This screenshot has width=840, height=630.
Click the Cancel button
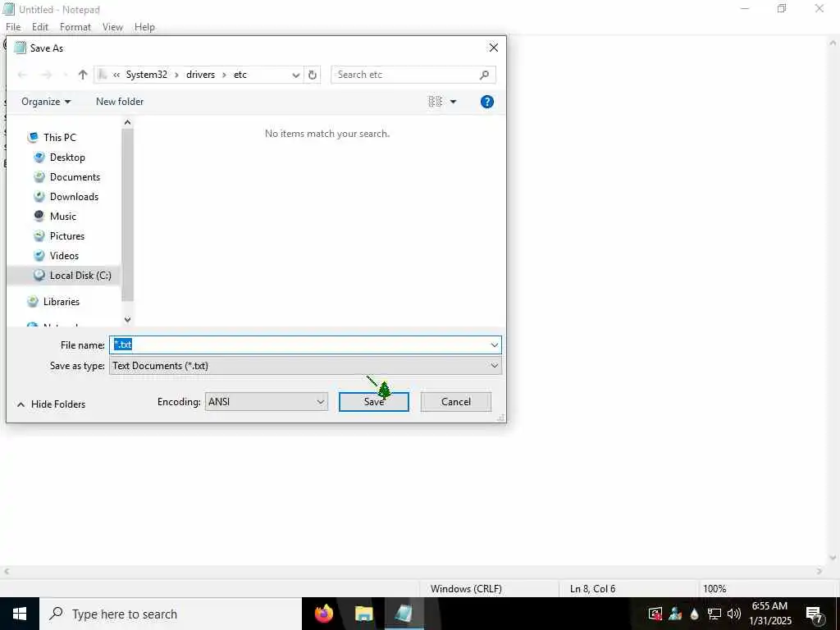click(456, 402)
